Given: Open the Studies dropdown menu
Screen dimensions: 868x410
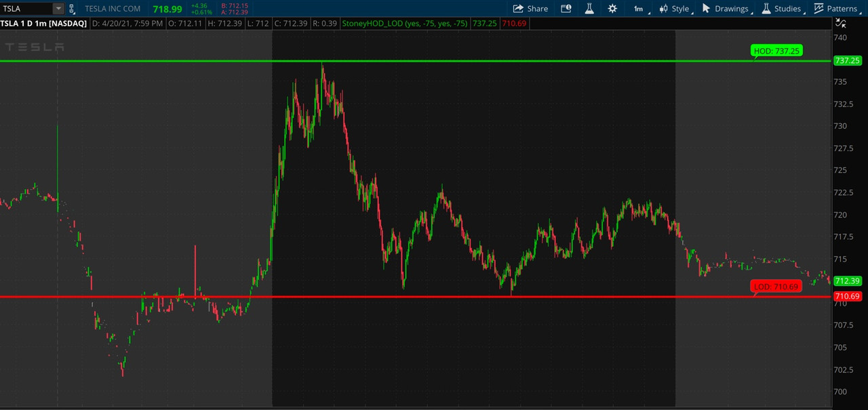Looking at the screenshot, I should click(787, 9).
